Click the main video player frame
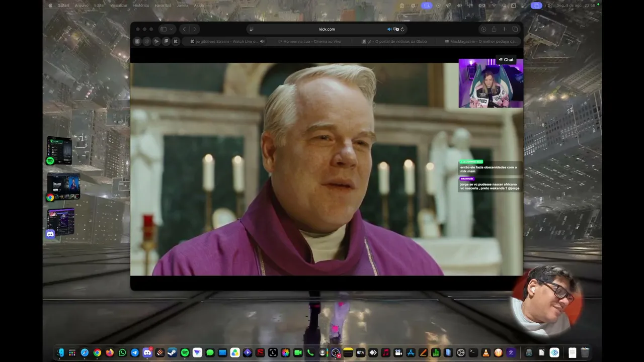The width and height of the screenshot is (644, 362). tap(327, 169)
